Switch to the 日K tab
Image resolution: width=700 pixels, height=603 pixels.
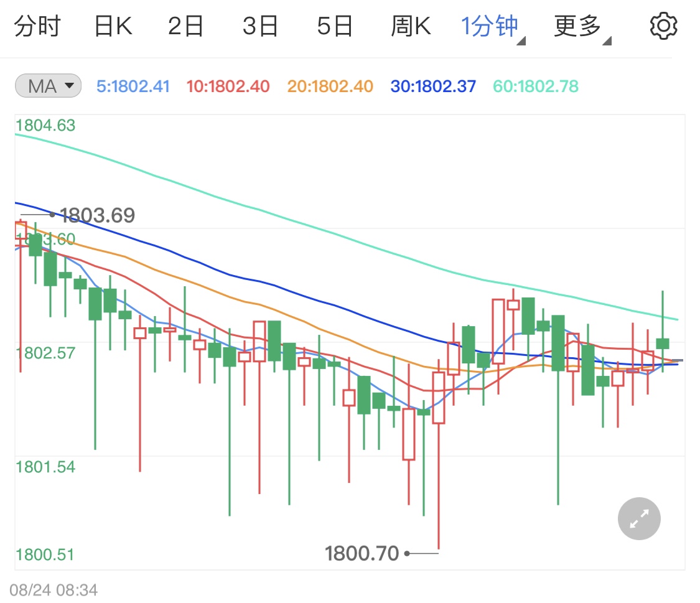(113, 26)
